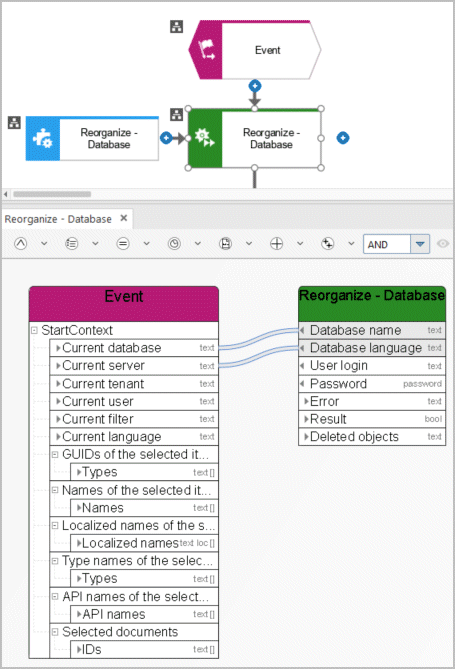The width and height of the screenshot is (455, 669).
Task: Open the dropdown arrow next to the caret-circle icon
Action: 44,244
